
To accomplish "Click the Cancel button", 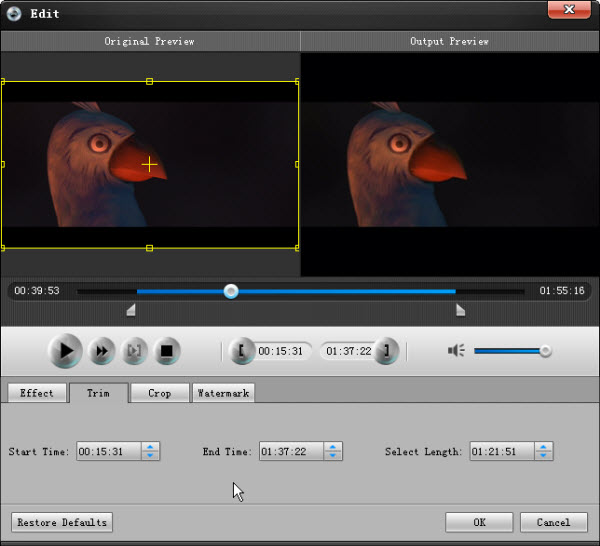I will click(554, 522).
